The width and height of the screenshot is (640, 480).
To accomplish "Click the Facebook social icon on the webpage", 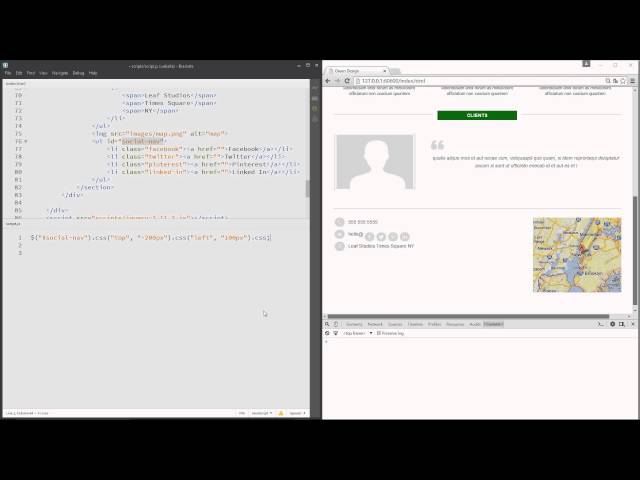I will 369,237.
